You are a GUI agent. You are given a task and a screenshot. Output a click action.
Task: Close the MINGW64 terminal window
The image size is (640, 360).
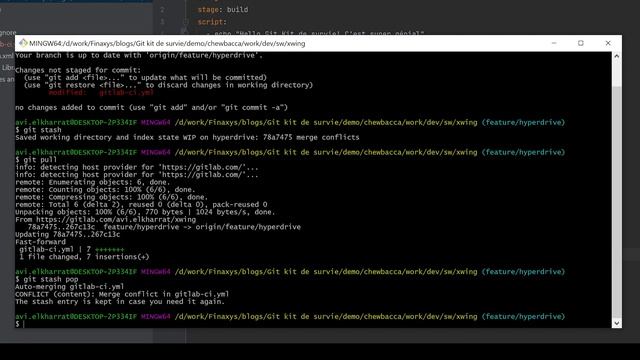click(x=608, y=43)
